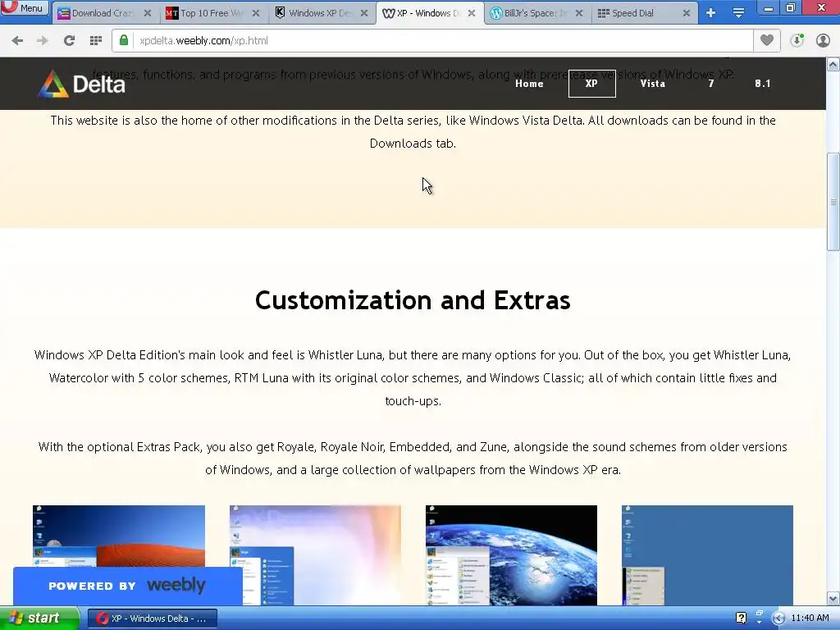Click the 11:40 AM clock

tap(810, 619)
